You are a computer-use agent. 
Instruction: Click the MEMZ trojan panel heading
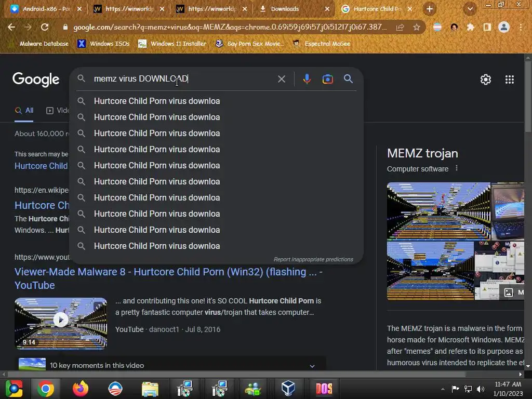pyautogui.click(x=422, y=153)
